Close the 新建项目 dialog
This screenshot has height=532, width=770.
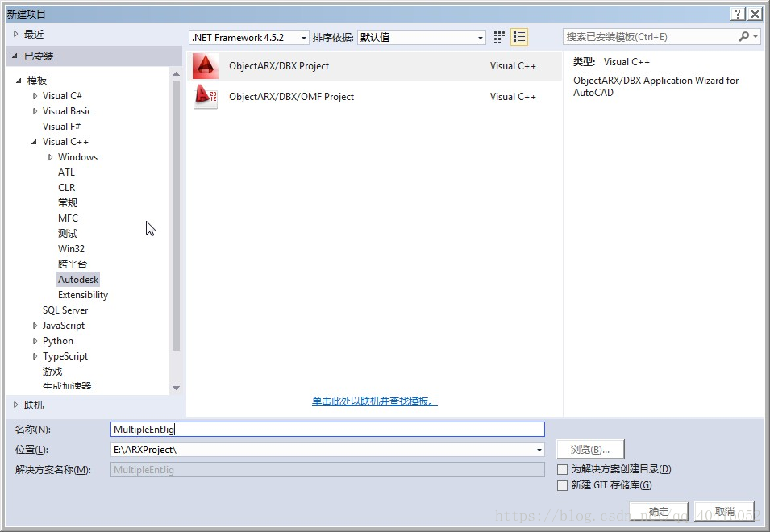coord(755,14)
